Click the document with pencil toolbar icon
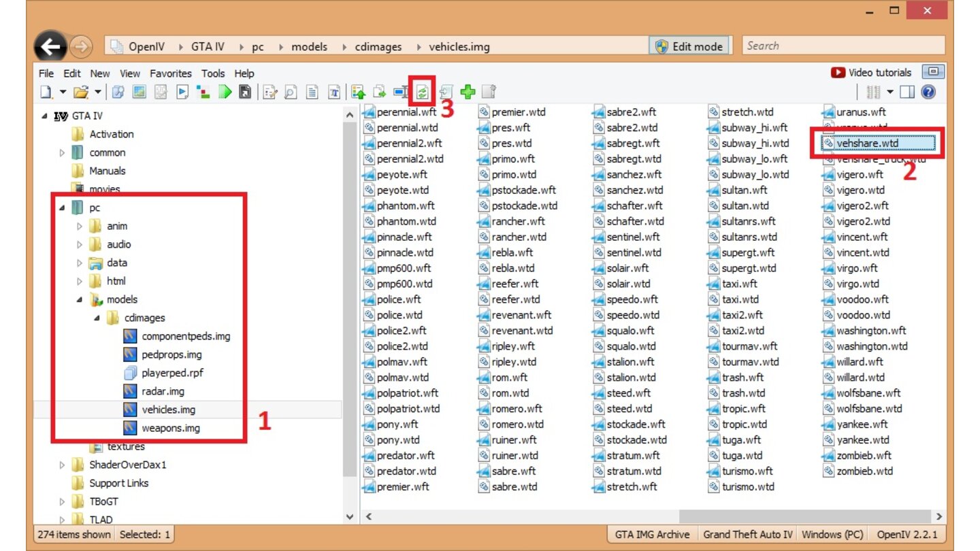Screen dimensions: 980x551 270,92
